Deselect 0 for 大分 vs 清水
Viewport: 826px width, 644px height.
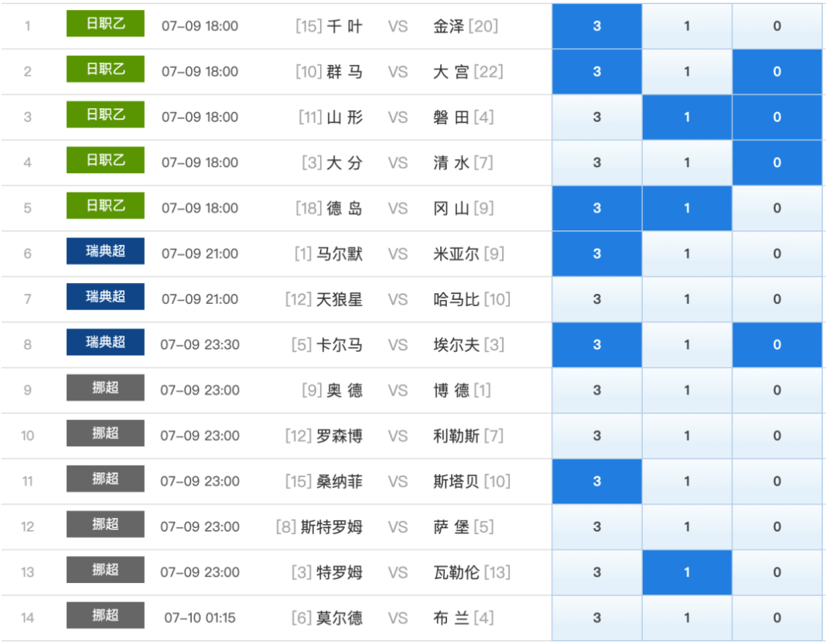(777, 162)
